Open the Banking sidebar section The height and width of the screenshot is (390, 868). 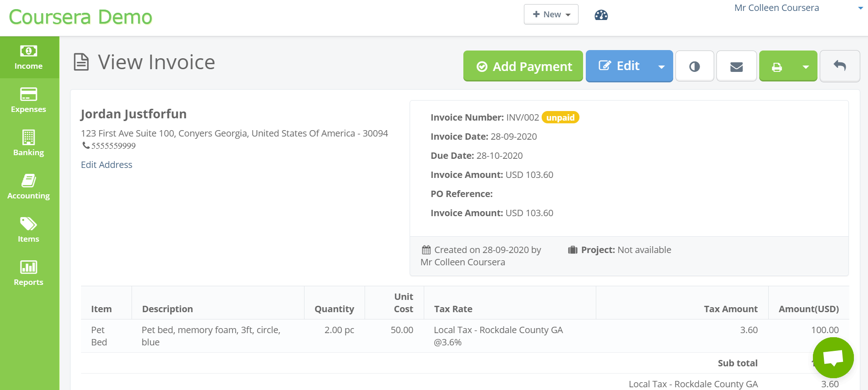pyautogui.click(x=29, y=143)
